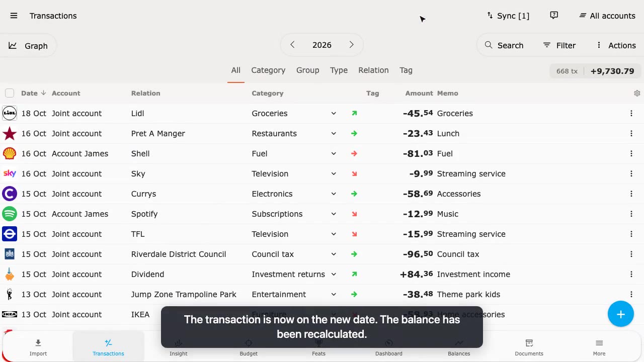644x362 pixels.
Task: Expand Council tax category dropdown
Action: tap(334, 254)
